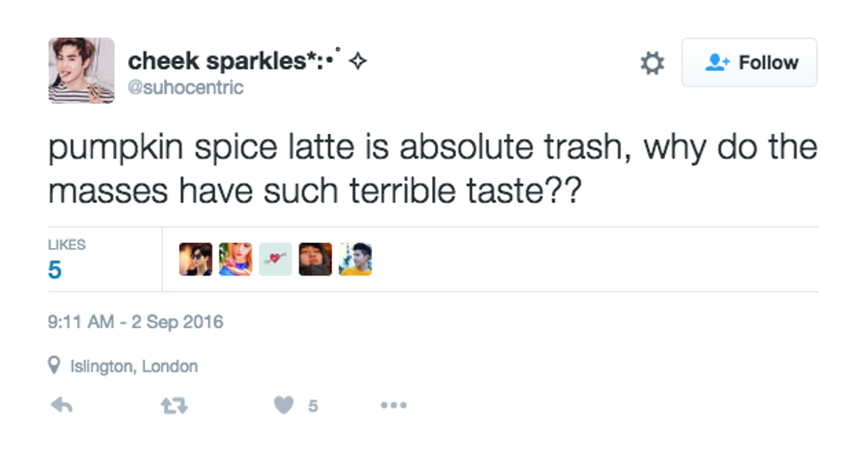Open the orange-haired illustrated liker avatar
868x460 pixels.
tap(236, 259)
